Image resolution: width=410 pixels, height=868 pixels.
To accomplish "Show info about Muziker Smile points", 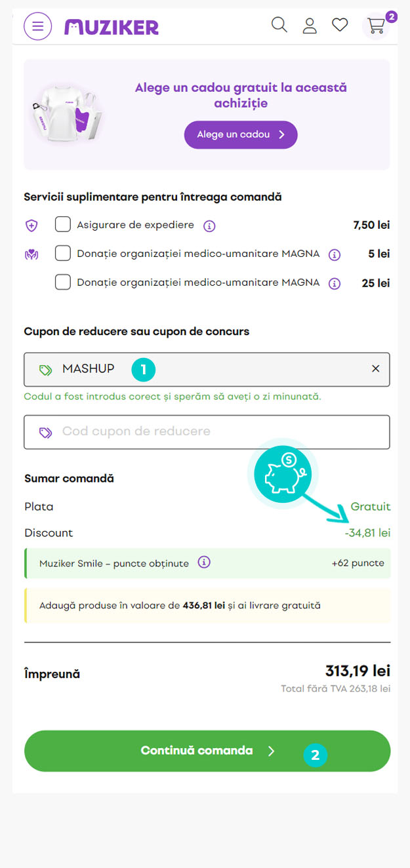I will pyautogui.click(x=204, y=562).
